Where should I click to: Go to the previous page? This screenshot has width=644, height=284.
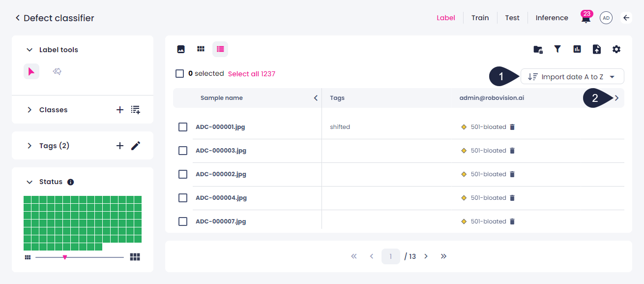pyautogui.click(x=372, y=256)
